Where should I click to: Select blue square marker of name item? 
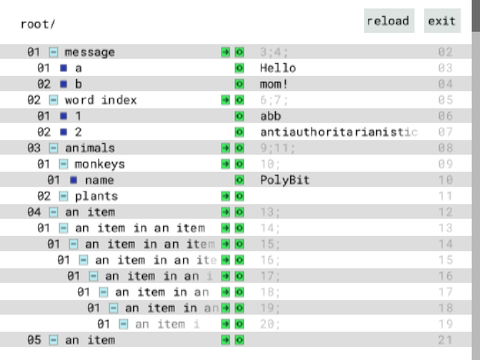(x=74, y=180)
